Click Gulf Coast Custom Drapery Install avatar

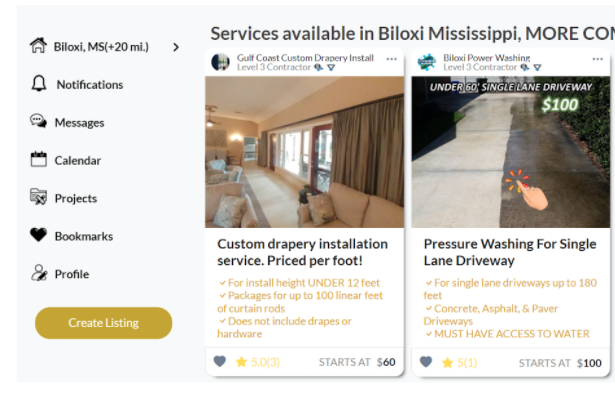220,62
